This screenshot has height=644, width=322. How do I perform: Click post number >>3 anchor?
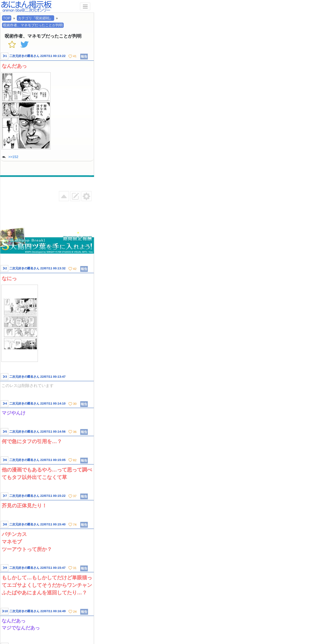5,377
